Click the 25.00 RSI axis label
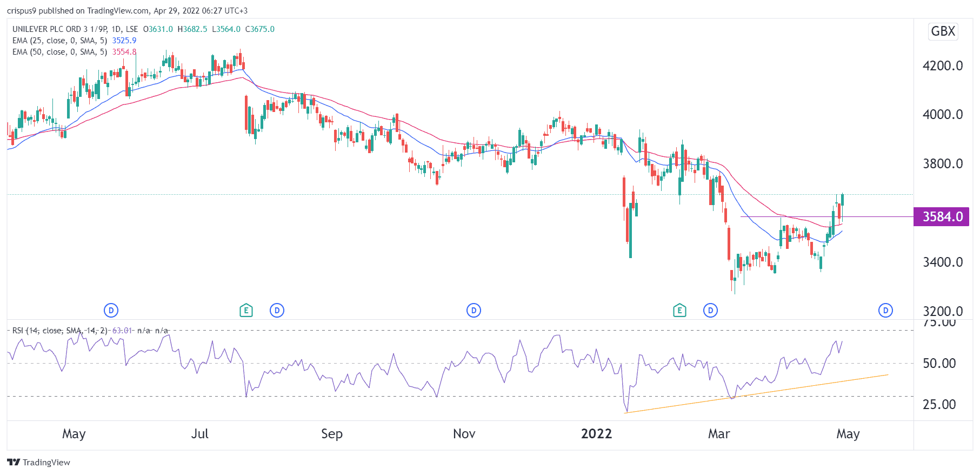 tap(939, 405)
